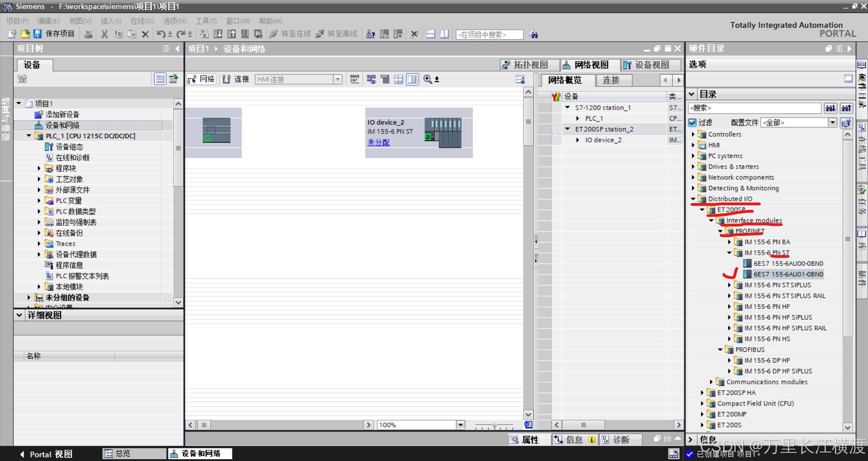Click the zoom magnifier icon in network toolbar

(x=427, y=79)
